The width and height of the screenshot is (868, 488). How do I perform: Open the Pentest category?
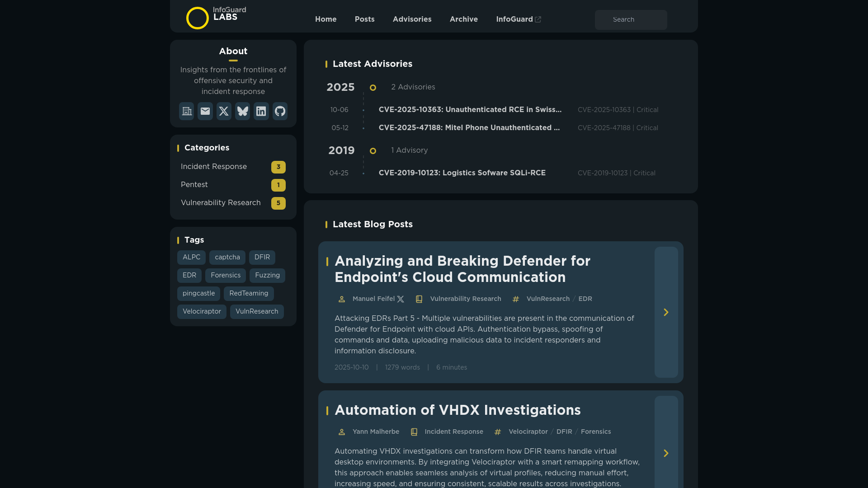(x=233, y=185)
